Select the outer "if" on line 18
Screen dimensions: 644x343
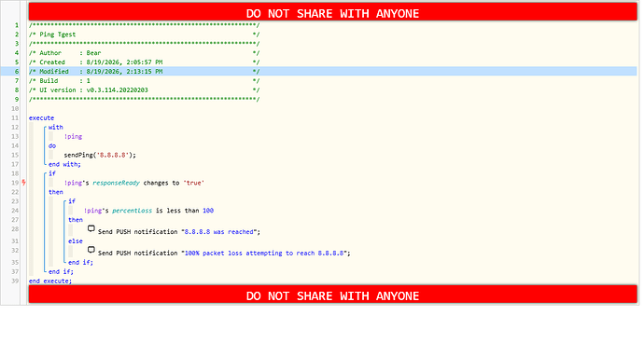52,173
